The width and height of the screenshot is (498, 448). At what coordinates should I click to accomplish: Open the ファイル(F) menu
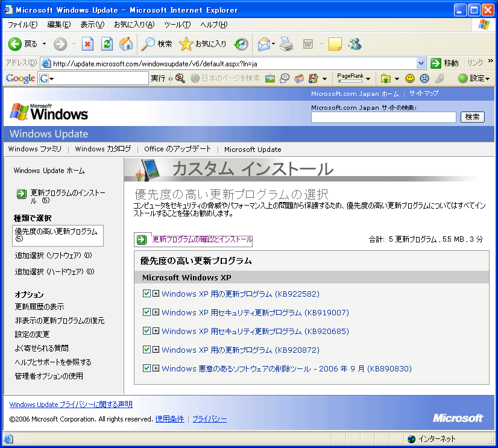22,25
